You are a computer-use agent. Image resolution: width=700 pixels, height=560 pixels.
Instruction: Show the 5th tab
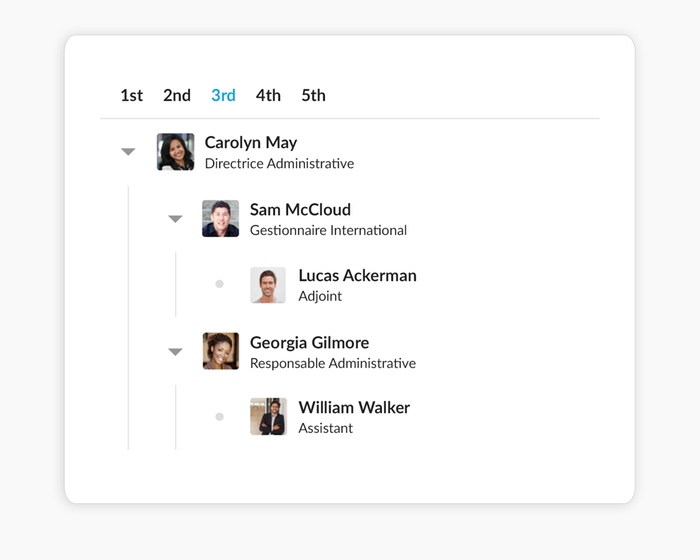pyautogui.click(x=313, y=96)
